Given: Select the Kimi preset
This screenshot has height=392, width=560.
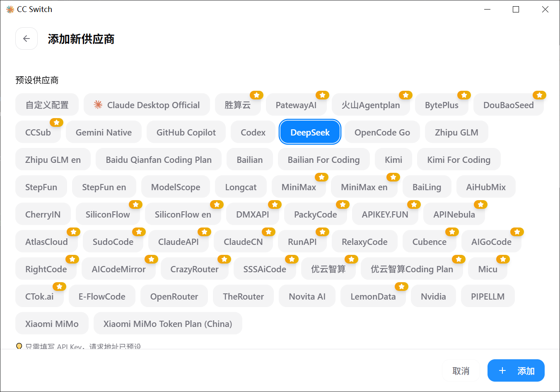Looking at the screenshot, I should [x=393, y=160].
